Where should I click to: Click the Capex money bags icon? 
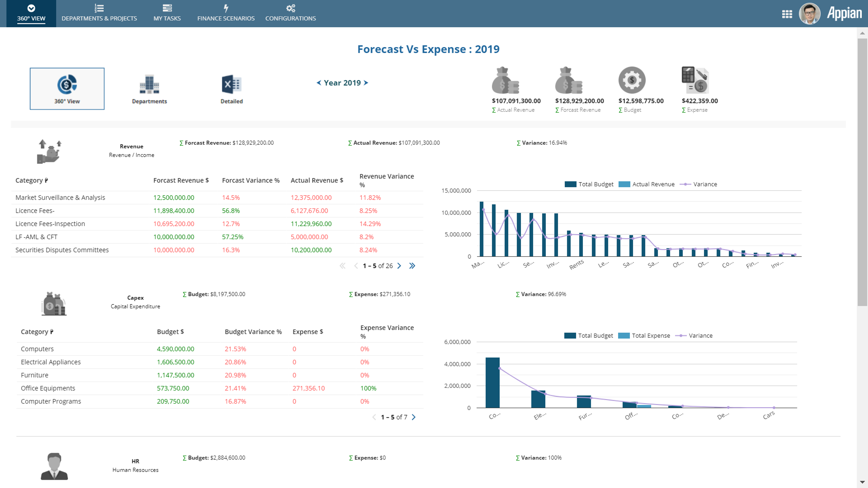(54, 303)
